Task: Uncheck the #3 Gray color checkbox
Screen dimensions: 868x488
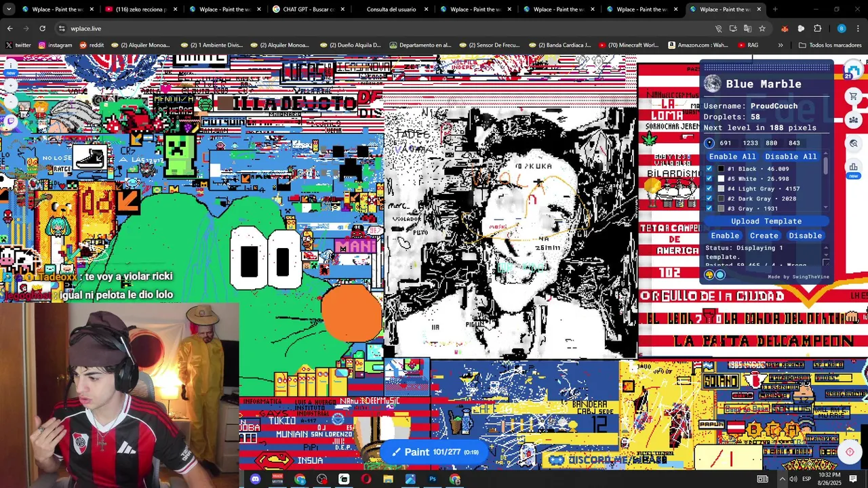Action: (709, 208)
